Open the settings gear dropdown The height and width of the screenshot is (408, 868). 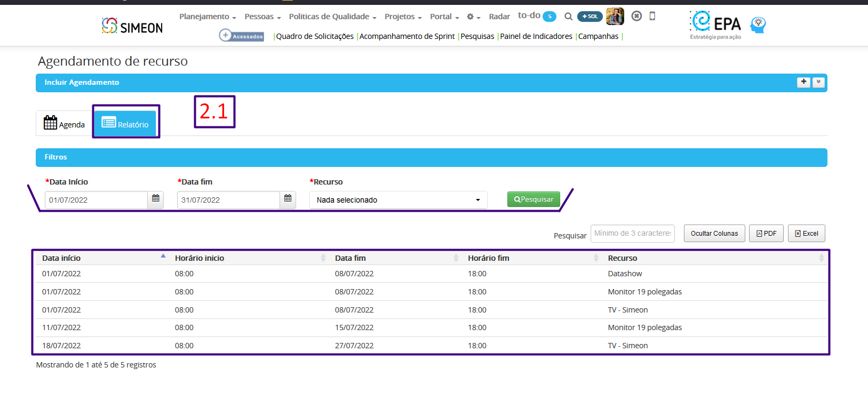(473, 17)
